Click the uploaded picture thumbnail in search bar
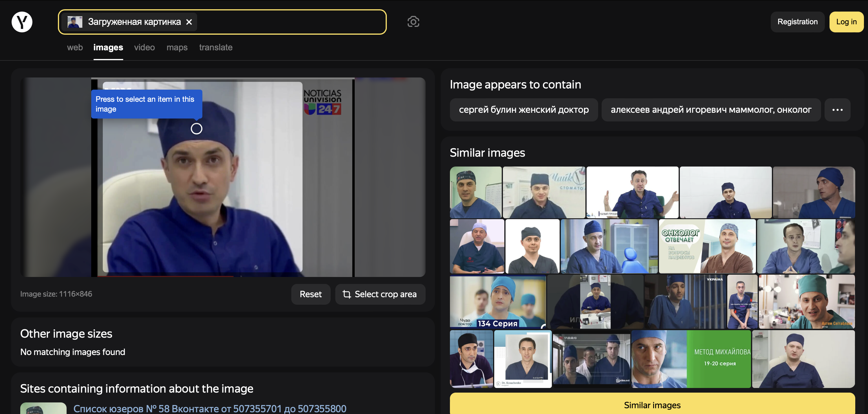 75,22
